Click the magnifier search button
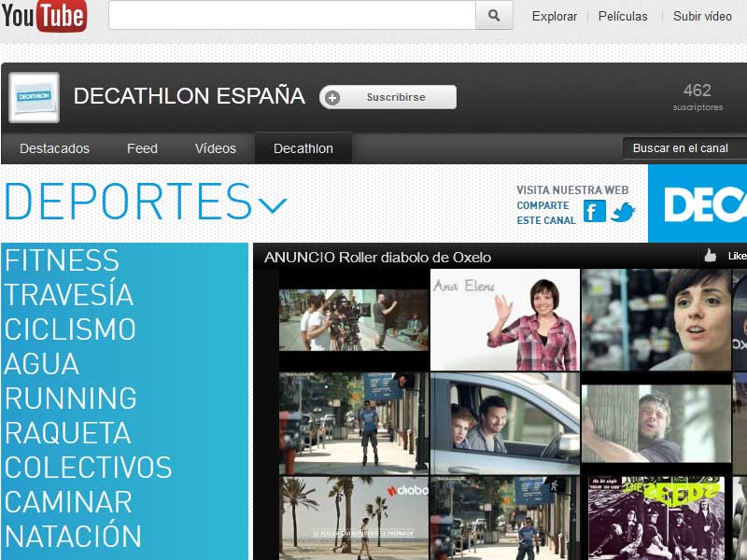The width and height of the screenshot is (747, 560). click(494, 15)
